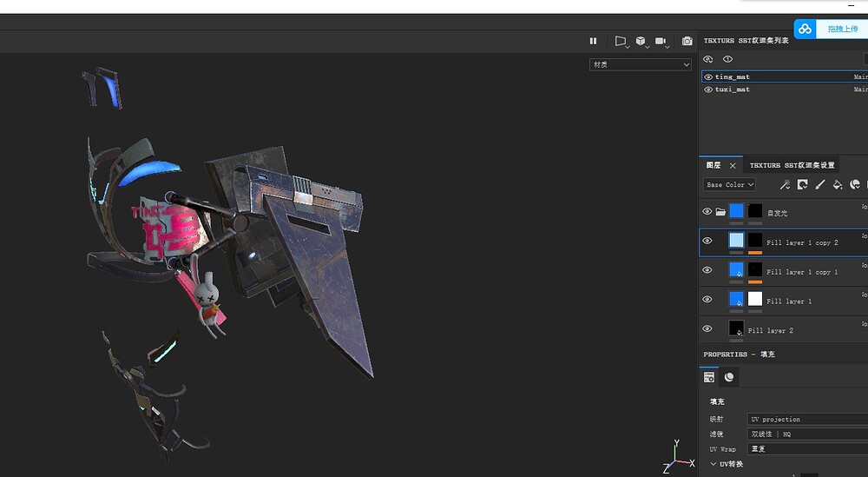Select the tuzi_mat texture set row

point(784,89)
